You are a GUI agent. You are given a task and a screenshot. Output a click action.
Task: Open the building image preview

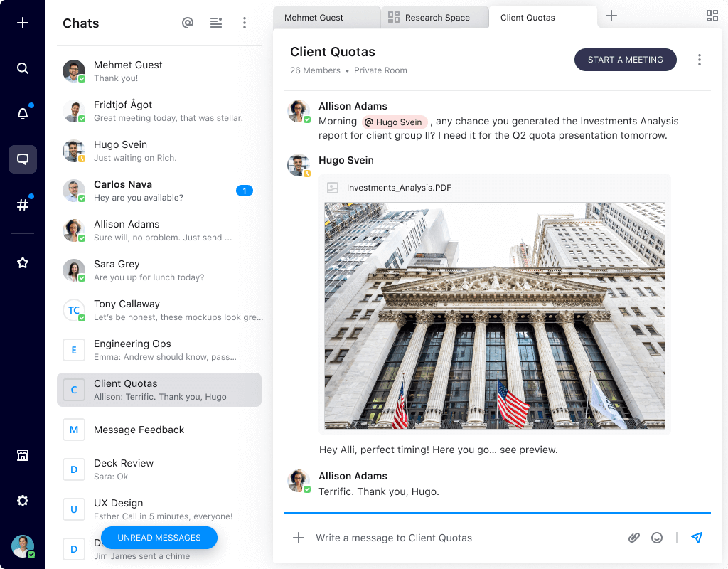point(495,315)
